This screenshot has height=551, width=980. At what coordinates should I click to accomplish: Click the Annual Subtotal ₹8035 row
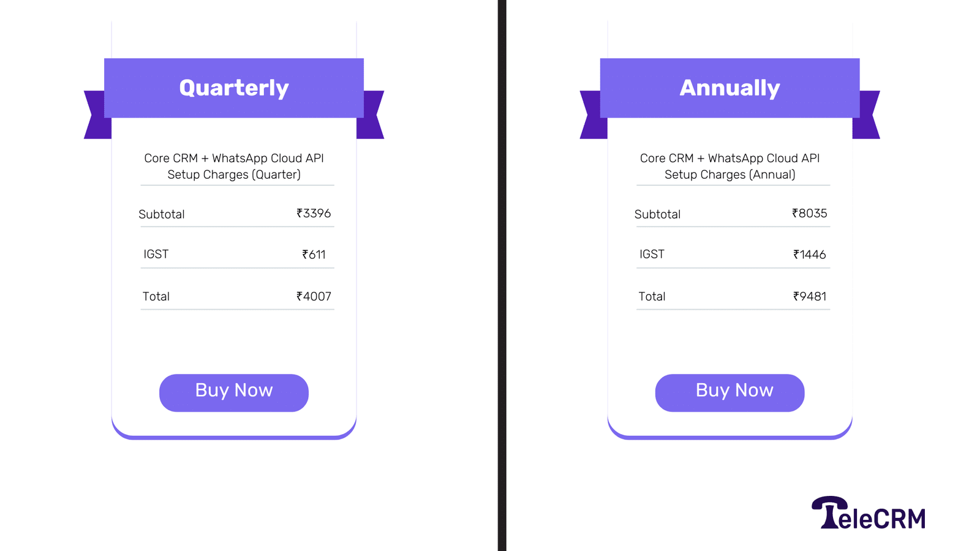[732, 214]
